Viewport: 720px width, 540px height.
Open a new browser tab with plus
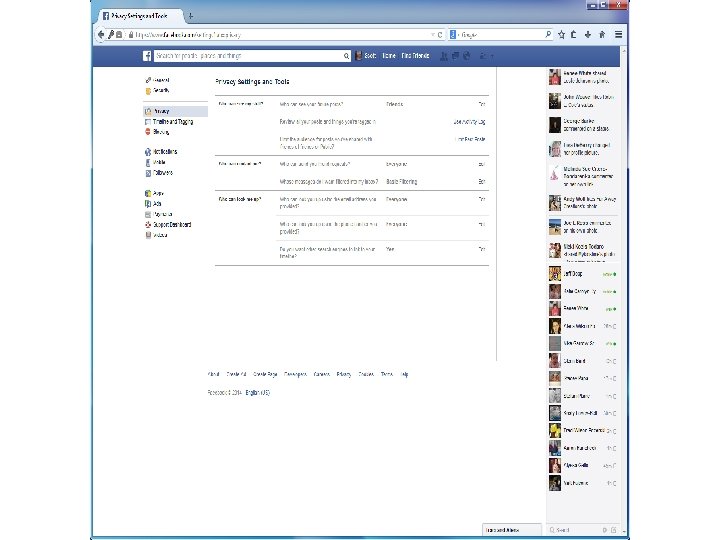pyautogui.click(x=191, y=16)
